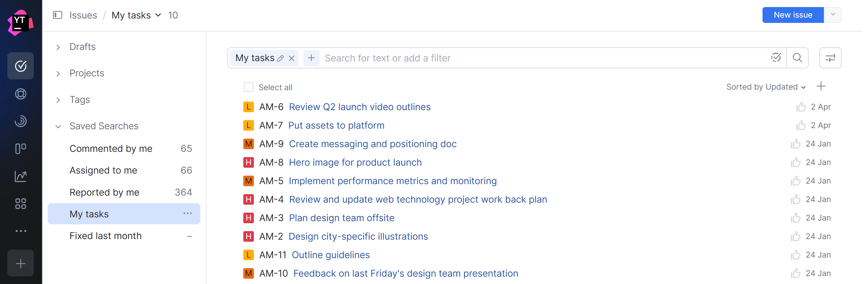Click the Select all checkbox
The image size is (868, 284).
tap(248, 87)
